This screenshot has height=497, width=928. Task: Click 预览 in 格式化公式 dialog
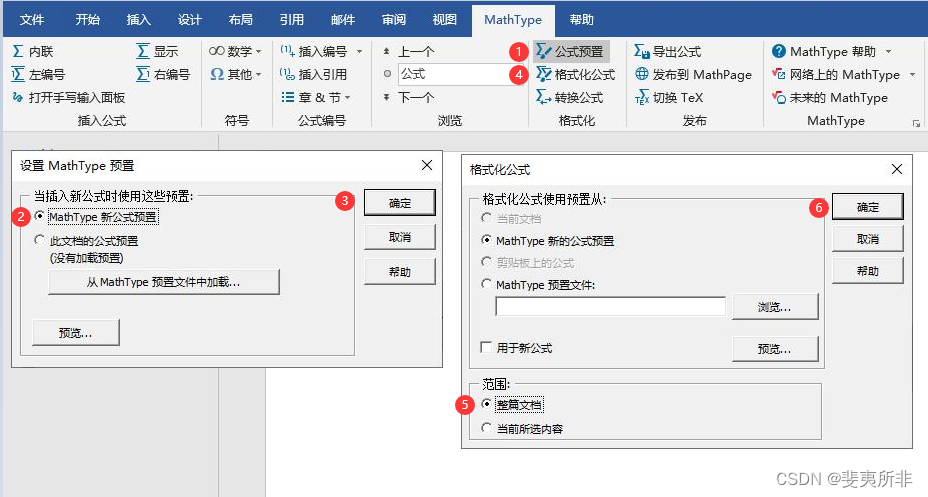(x=775, y=349)
